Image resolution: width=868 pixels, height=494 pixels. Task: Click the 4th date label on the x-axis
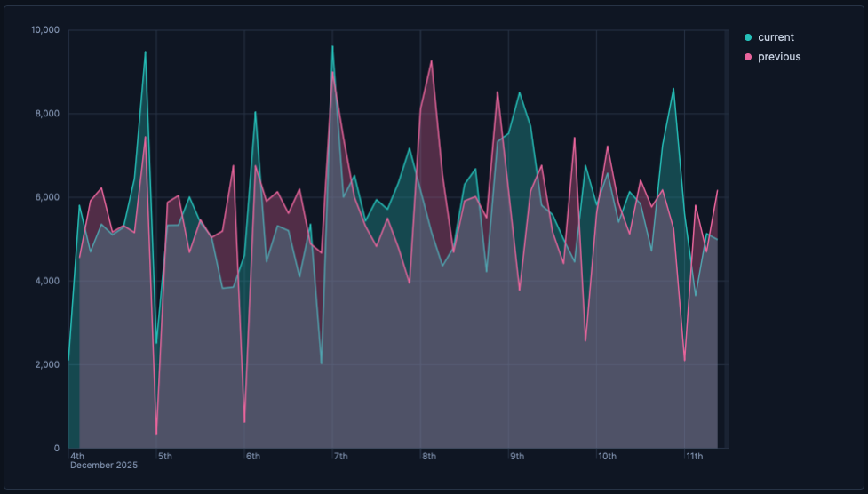(x=77, y=457)
